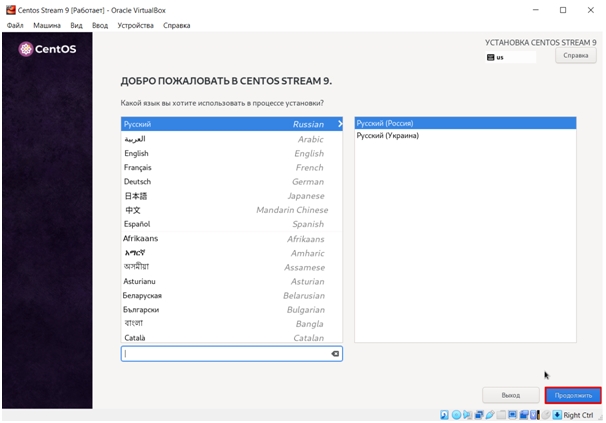
Task: Focus the language search input field
Action: point(225,354)
